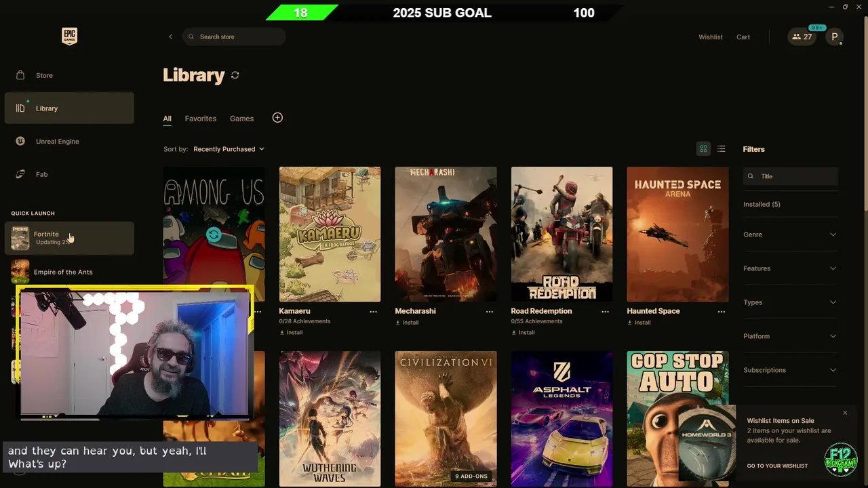The height and width of the screenshot is (488, 868).
Task: Open the Cart link
Action: pyautogui.click(x=743, y=37)
